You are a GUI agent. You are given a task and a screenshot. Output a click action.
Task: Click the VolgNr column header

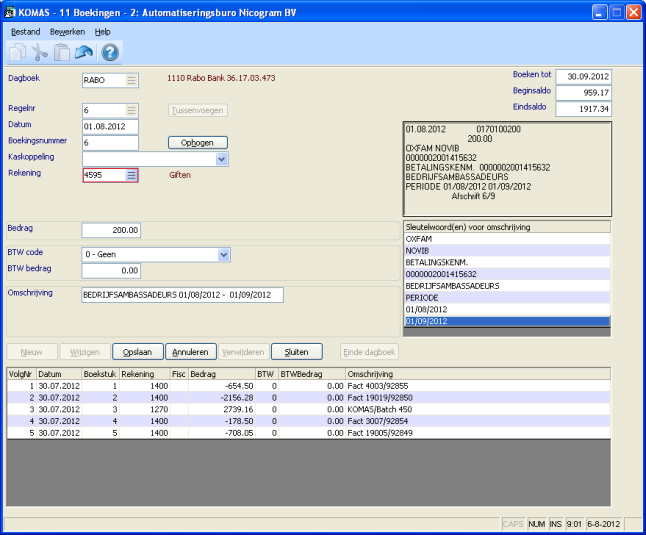pos(22,374)
